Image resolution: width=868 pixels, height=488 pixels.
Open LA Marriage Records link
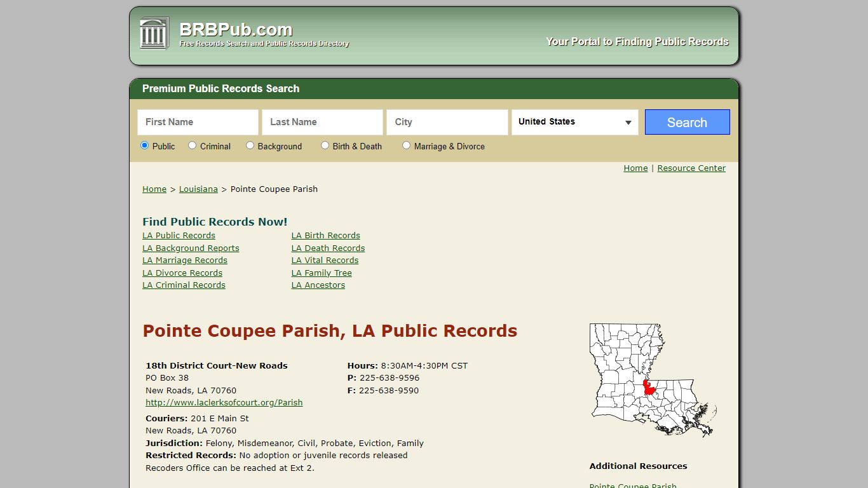[x=184, y=261]
